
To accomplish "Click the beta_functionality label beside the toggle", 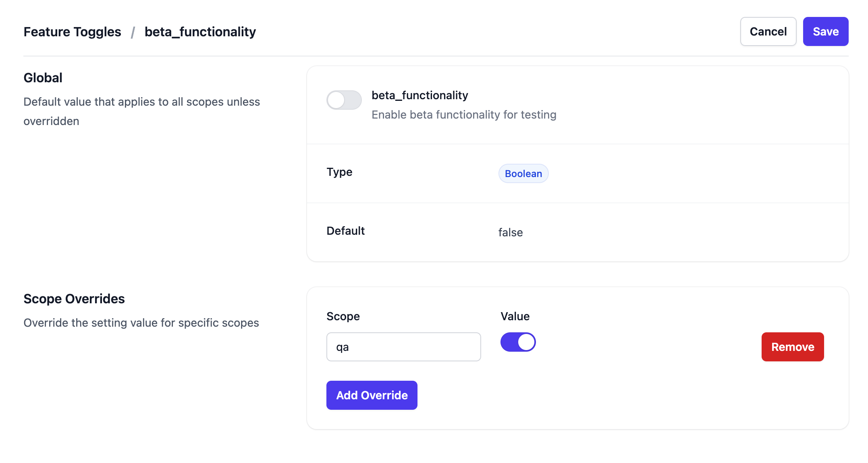I will [x=419, y=95].
